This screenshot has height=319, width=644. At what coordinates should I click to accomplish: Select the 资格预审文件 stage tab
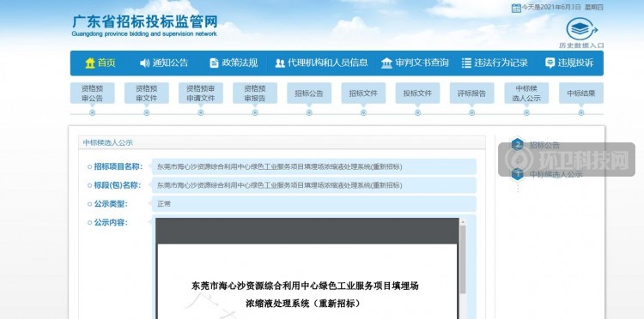pyautogui.click(x=147, y=93)
